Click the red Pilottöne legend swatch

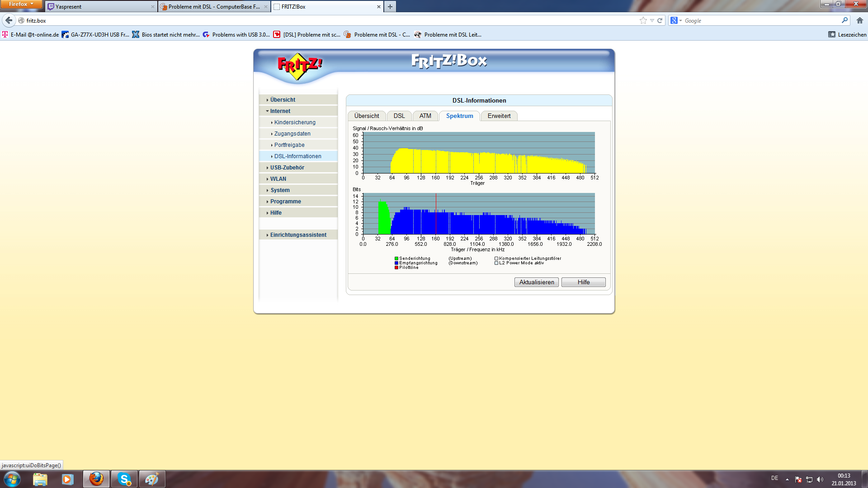tap(396, 267)
